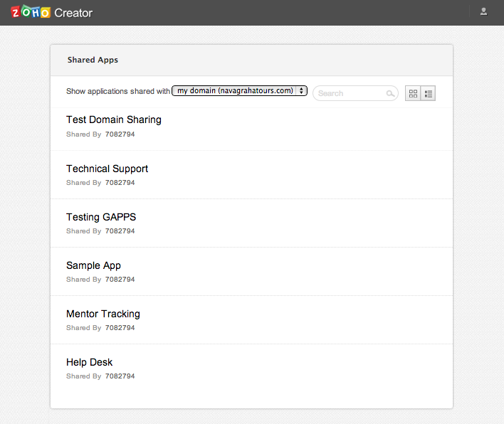The height and width of the screenshot is (424, 504).
Task: Open Sample App from the list
Action: coord(93,265)
